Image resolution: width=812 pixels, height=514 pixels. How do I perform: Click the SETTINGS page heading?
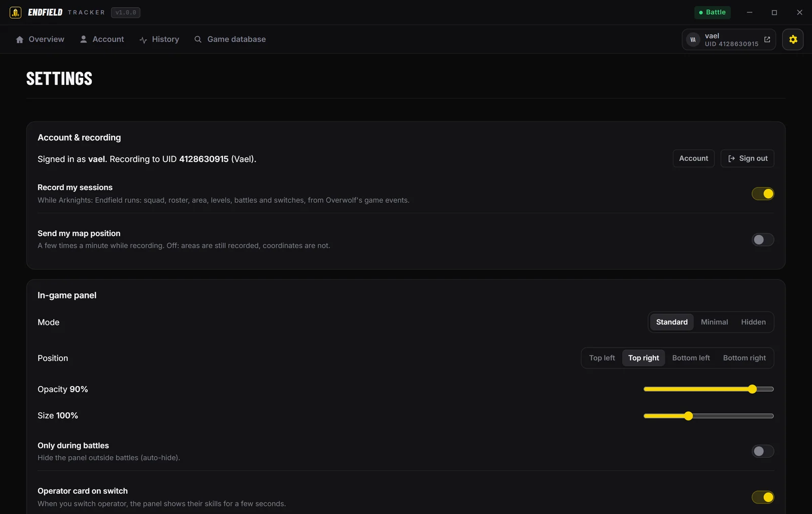59,79
